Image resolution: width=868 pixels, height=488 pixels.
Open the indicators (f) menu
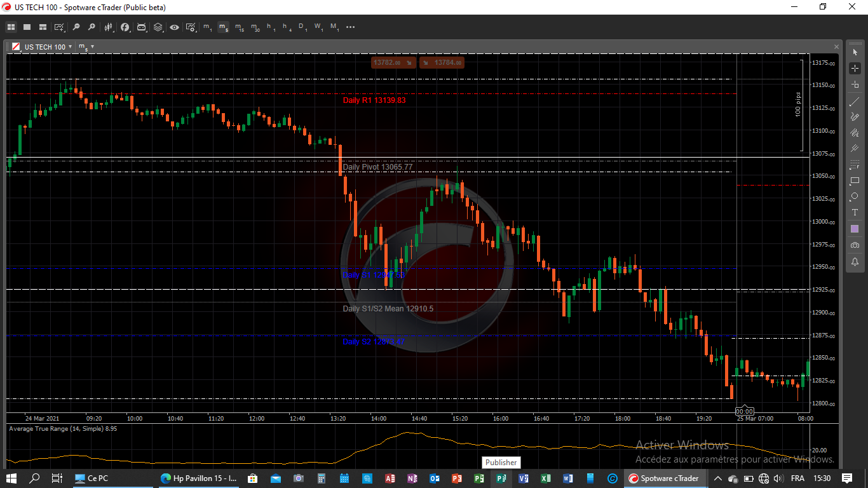[125, 27]
